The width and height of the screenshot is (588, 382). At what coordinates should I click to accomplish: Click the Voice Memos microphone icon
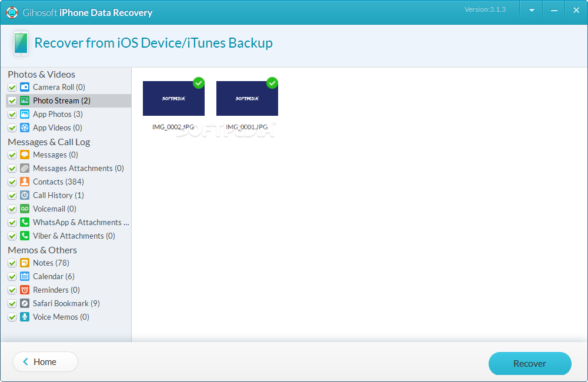(x=25, y=317)
